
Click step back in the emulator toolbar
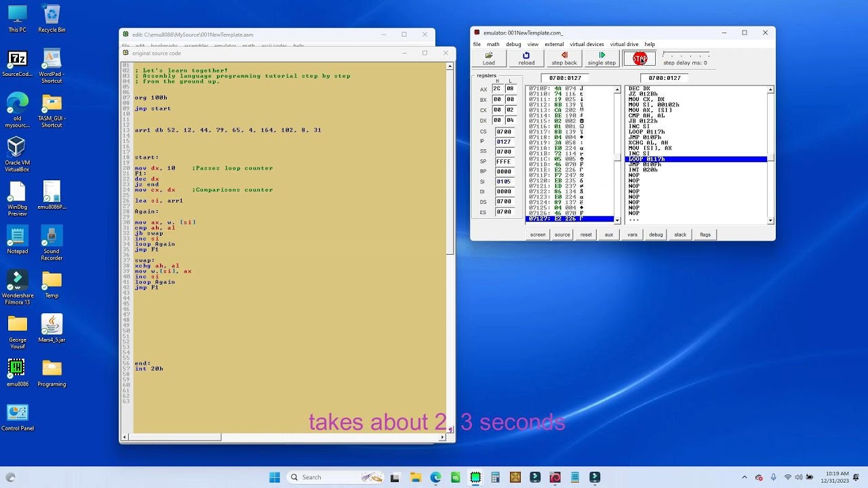click(564, 58)
